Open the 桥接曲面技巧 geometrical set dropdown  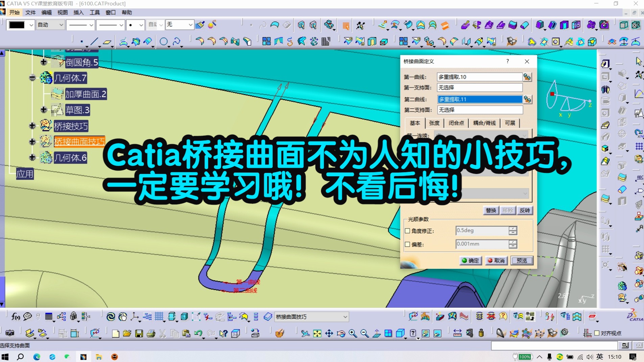[x=345, y=317]
